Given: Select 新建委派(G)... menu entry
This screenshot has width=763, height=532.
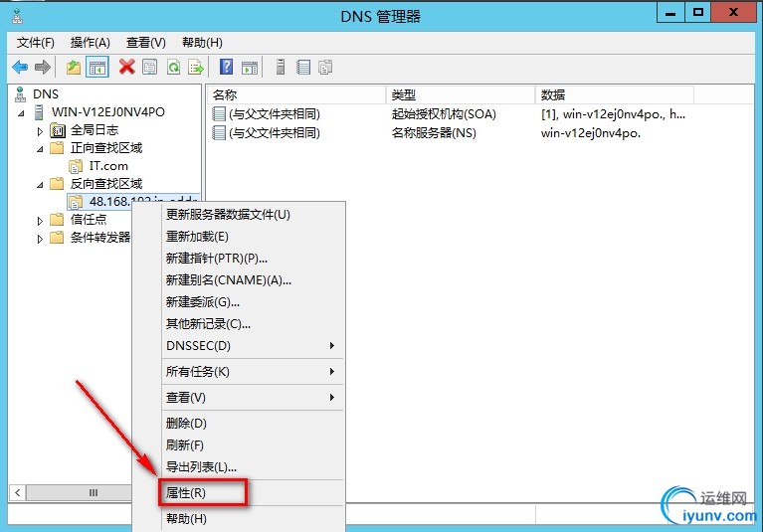Looking at the screenshot, I should 252,302.
